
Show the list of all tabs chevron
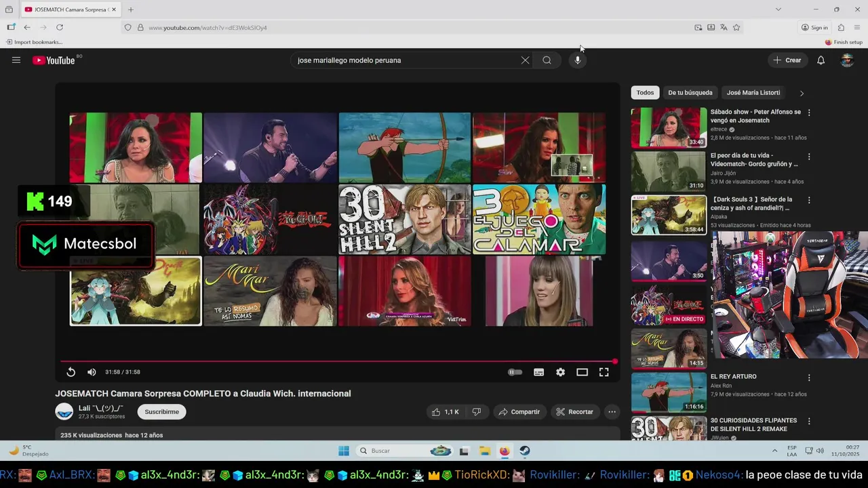point(778,9)
